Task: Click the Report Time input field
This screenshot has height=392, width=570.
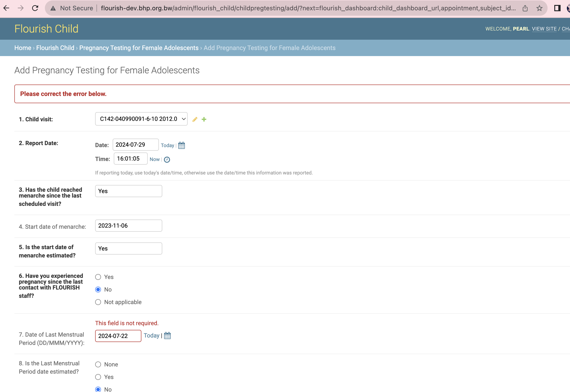Action: coord(131,159)
